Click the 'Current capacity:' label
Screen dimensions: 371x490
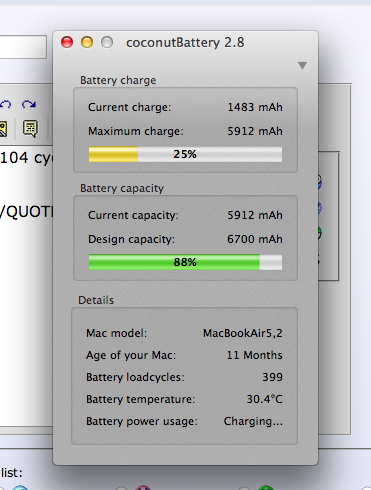133,215
